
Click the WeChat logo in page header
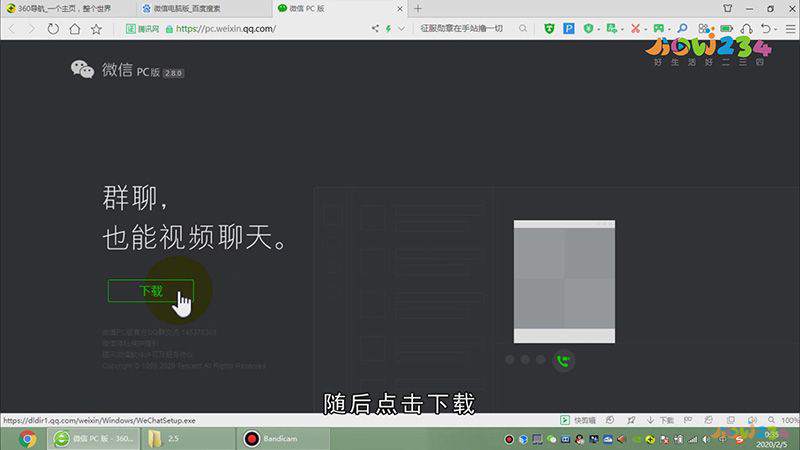coord(82,69)
